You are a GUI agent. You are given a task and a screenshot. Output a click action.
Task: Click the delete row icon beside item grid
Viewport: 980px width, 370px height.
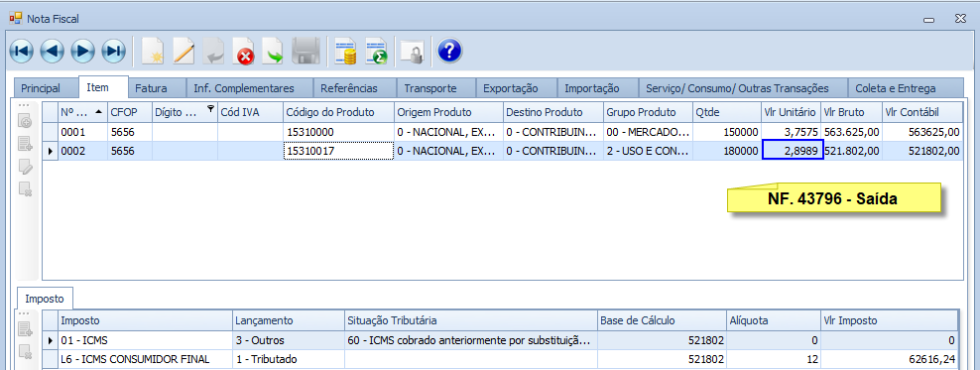[x=25, y=188]
